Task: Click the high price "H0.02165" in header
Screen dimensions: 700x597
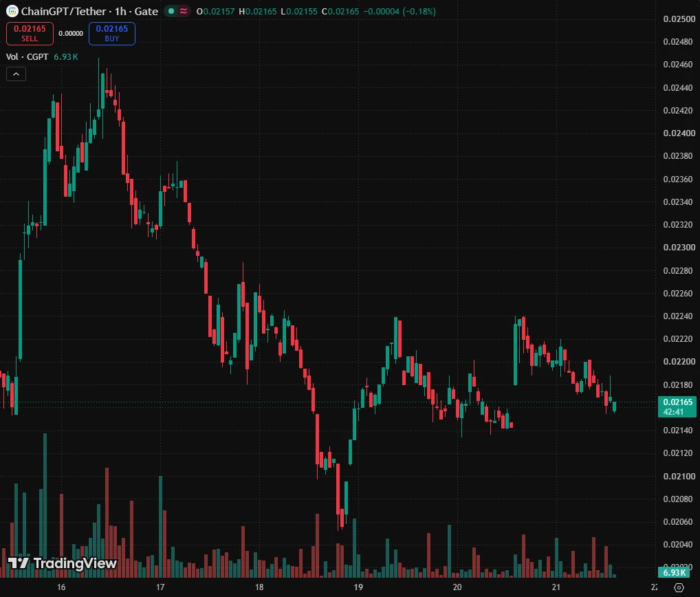Action: point(258,11)
